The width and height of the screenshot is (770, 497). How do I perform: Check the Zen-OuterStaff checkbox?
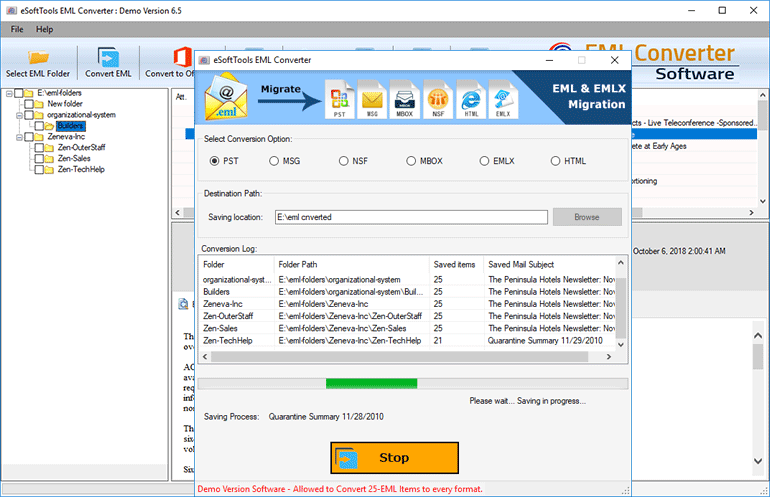(39, 147)
